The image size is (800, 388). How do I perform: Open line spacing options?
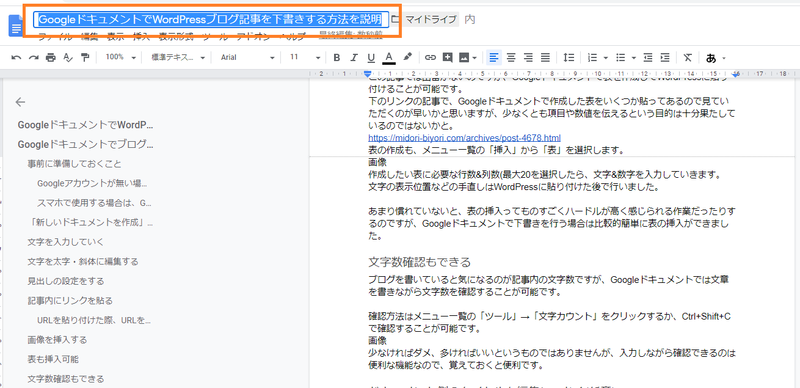[x=568, y=58]
